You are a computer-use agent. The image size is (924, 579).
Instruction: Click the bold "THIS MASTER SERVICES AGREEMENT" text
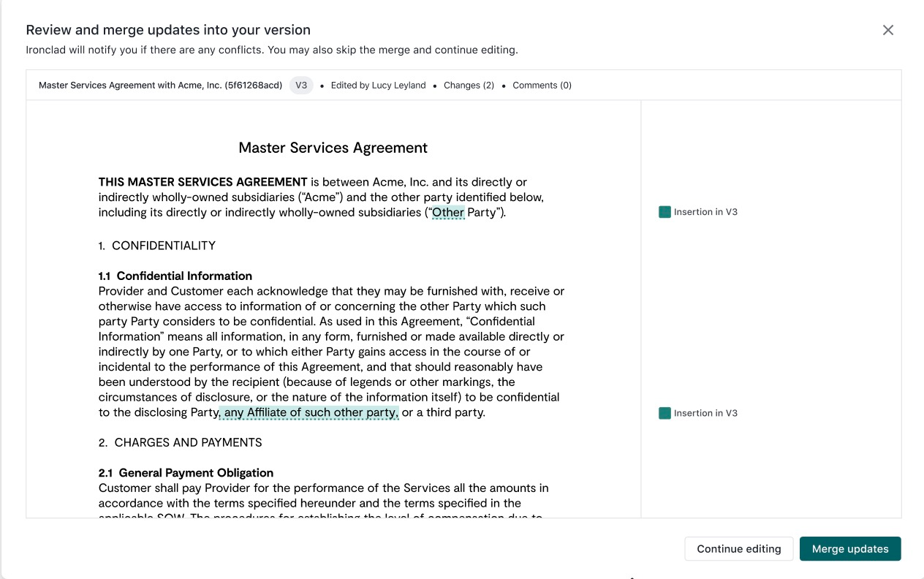tap(203, 182)
